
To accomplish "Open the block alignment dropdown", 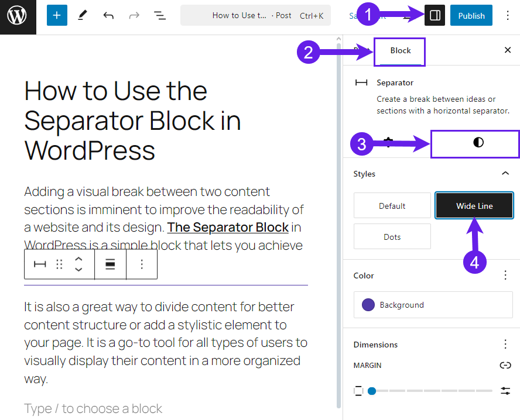I will click(110, 264).
